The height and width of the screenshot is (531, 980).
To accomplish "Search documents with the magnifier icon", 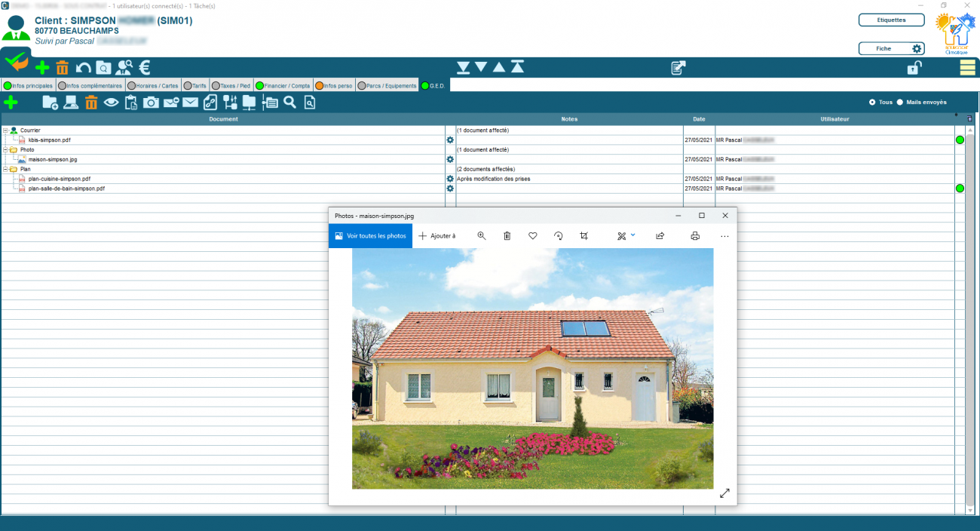I will pyautogui.click(x=290, y=102).
